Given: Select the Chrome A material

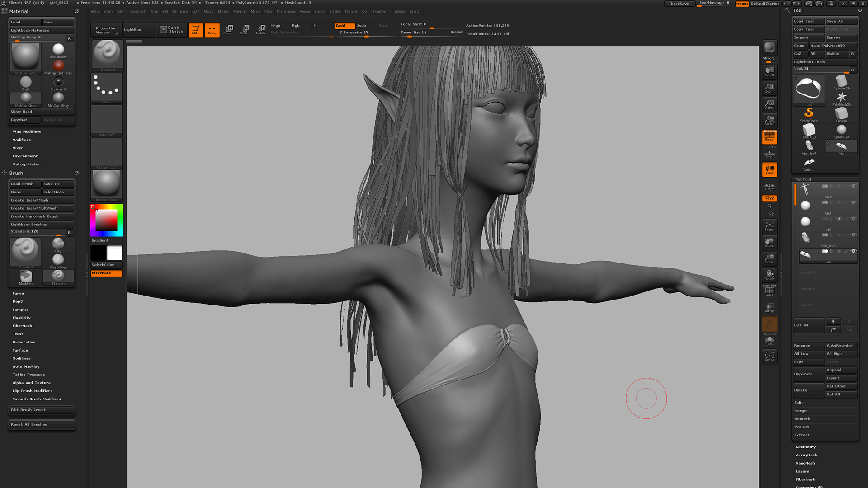Looking at the screenshot, I should coord(58,83).
